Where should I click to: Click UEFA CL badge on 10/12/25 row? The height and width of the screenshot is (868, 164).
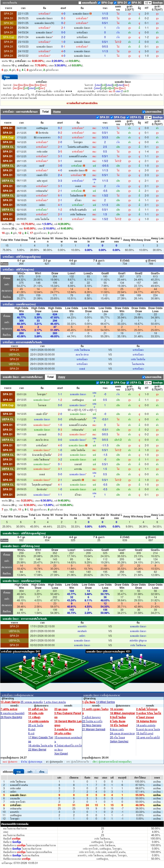click(7, 147)
